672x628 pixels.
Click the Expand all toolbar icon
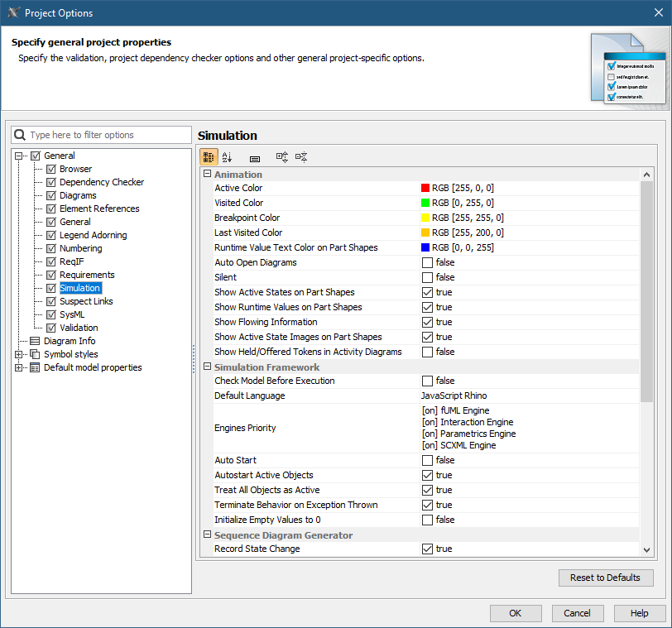point(282,157)
